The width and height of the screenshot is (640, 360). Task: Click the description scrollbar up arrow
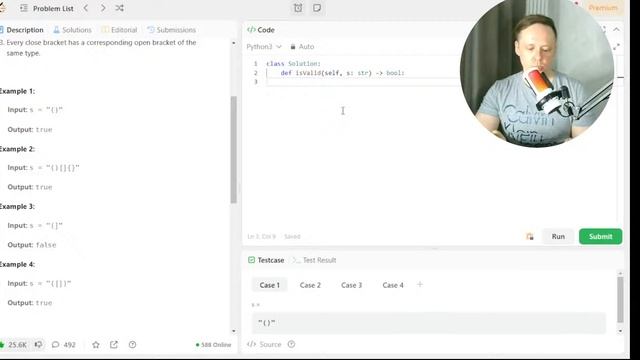click(x=233, y=43)
